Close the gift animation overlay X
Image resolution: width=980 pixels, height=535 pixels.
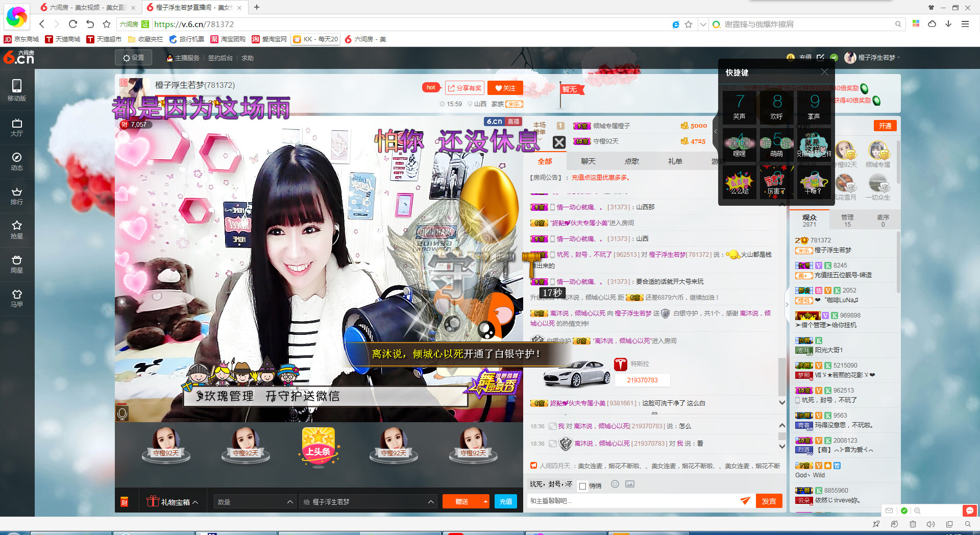(x=559, y=142)
